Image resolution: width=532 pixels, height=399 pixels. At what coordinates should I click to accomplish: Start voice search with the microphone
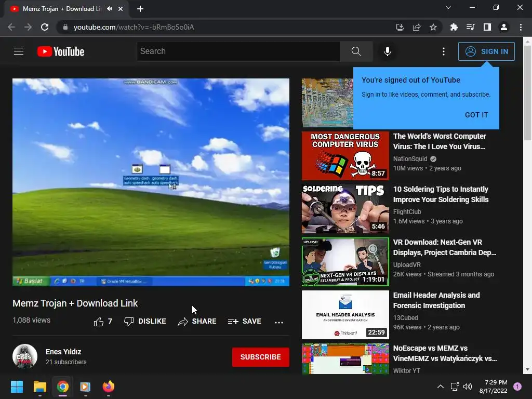point(387,51)
